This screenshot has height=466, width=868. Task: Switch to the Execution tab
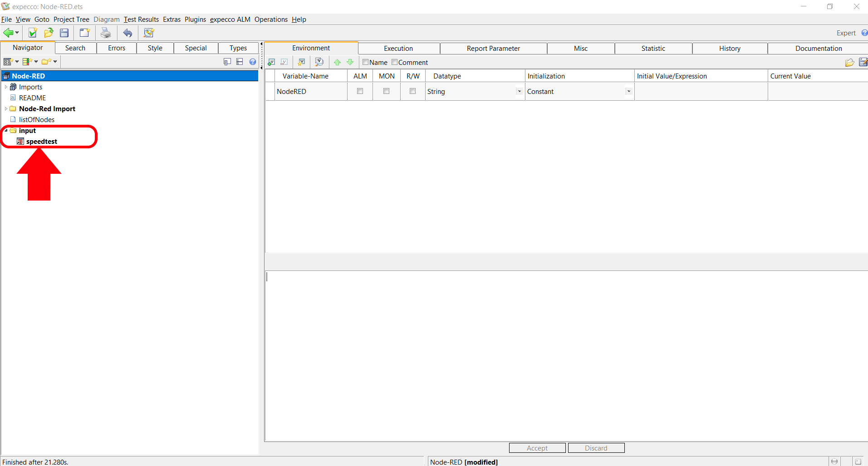[x=398, y=49]
